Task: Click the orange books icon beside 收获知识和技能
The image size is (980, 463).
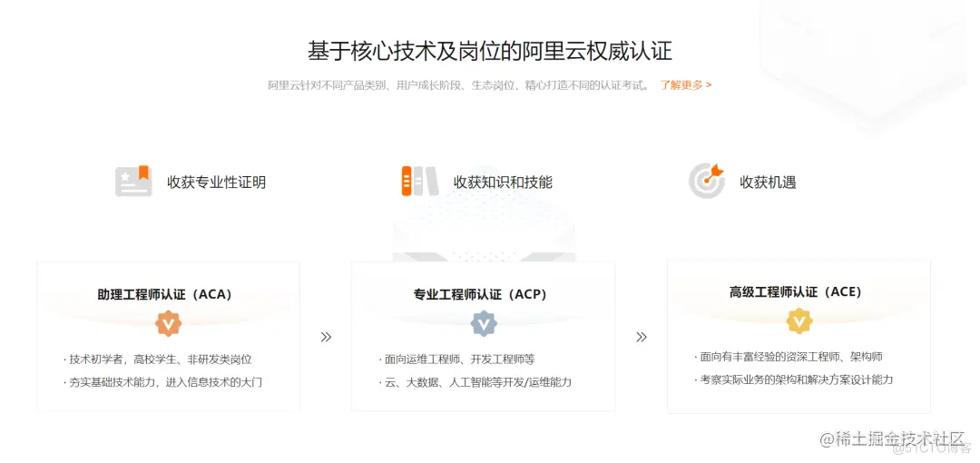Action: (419, 182)
